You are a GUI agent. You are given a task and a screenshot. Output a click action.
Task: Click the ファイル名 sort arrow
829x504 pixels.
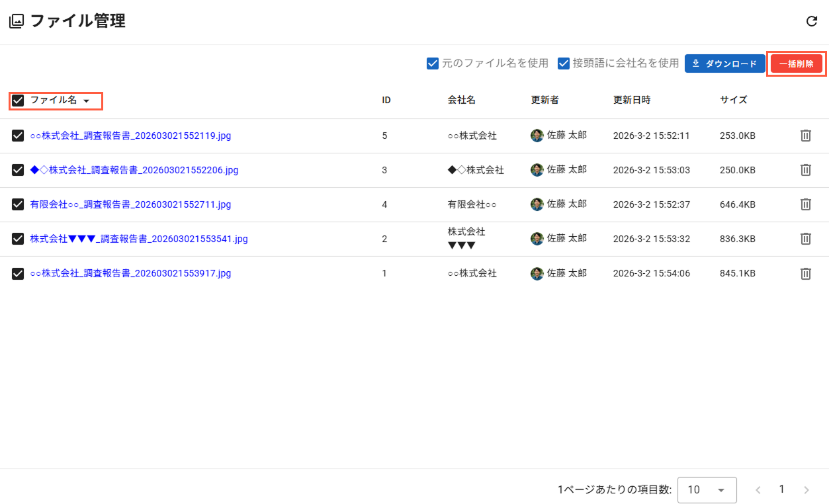pyautogui.click(x=86, y=101)
